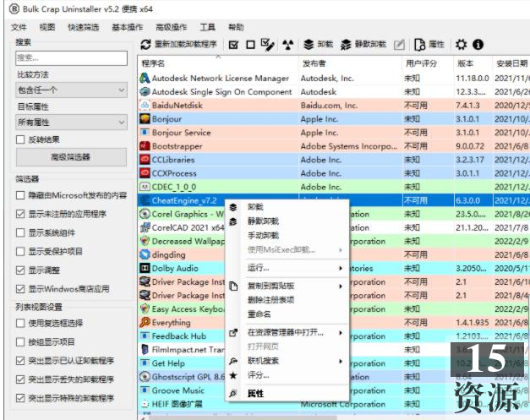Click the Bonjour app icon in list

click(145, 118)
